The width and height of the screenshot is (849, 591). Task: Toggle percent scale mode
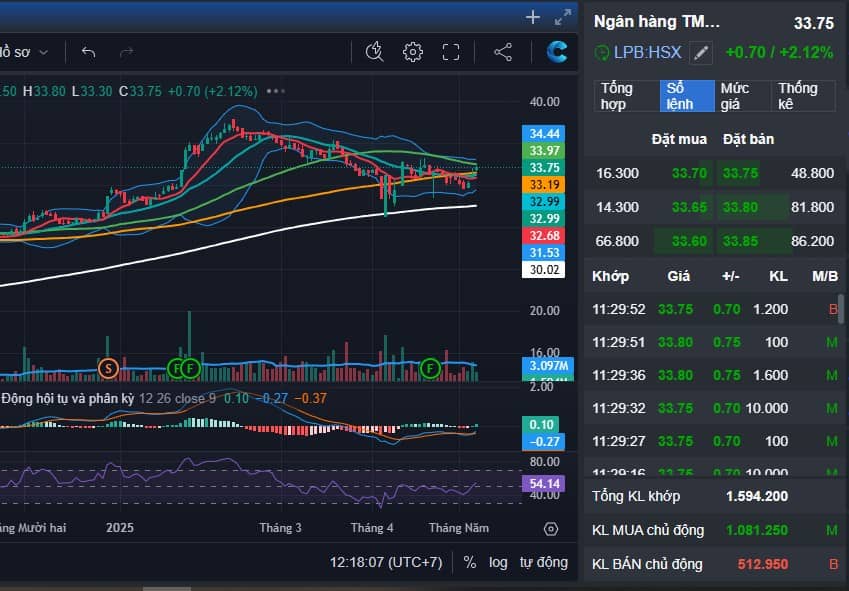tap(469, 562)
